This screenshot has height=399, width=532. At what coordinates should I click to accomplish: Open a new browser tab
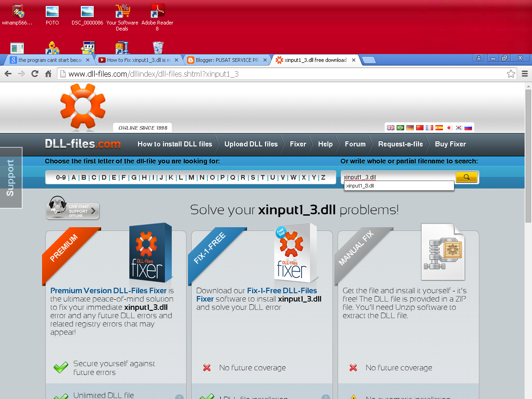point(369,60)
